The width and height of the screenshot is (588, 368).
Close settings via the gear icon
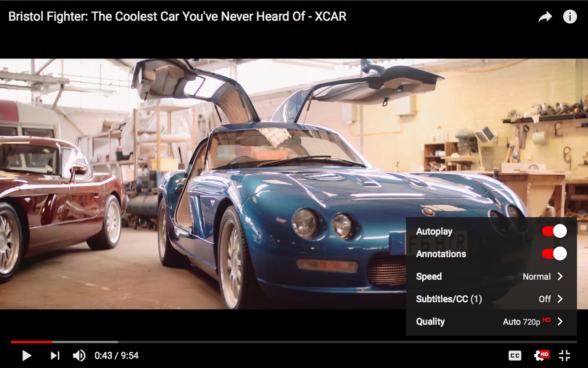tap(541, 355)
